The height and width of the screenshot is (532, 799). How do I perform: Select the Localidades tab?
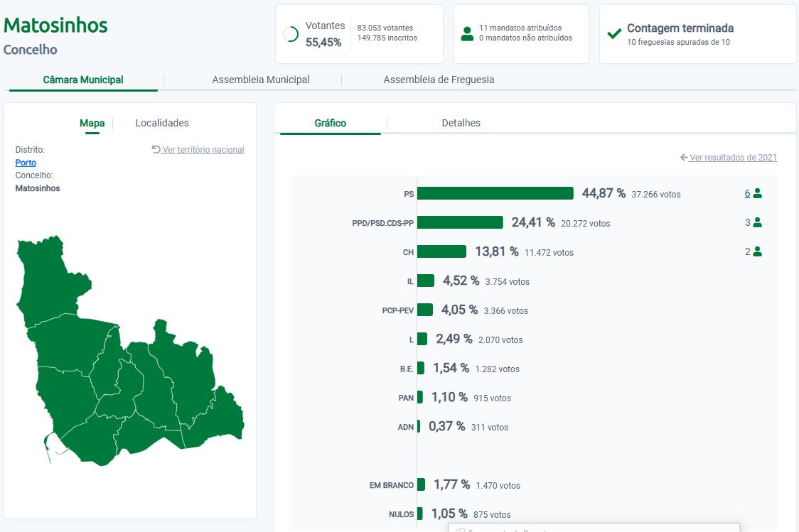coord(162,123)
